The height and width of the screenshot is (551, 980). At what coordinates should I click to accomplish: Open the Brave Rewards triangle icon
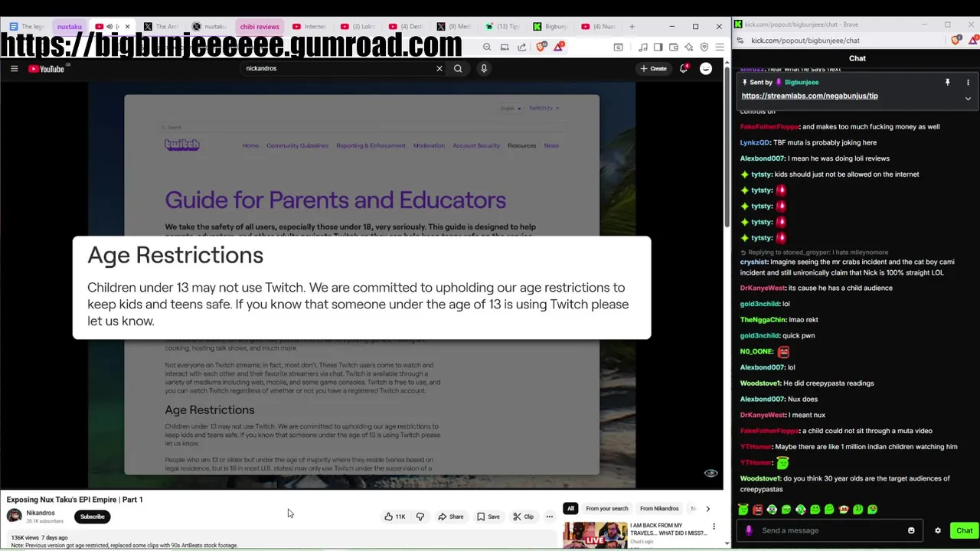[560, 47]
